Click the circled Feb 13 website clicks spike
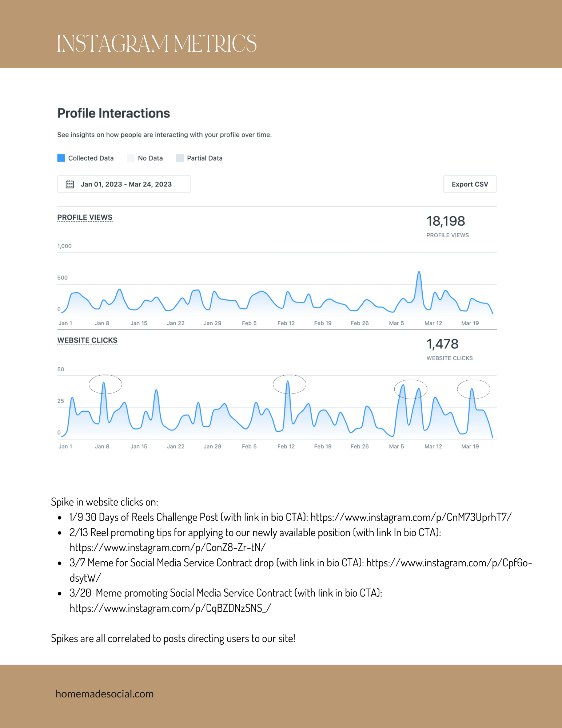 [x=290, y=384]
